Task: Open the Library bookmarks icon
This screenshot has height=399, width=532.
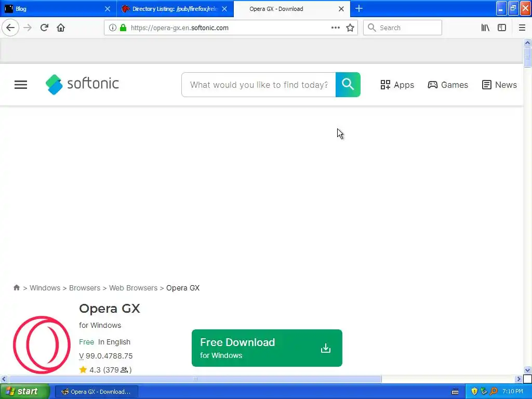Action: [485, 28]
